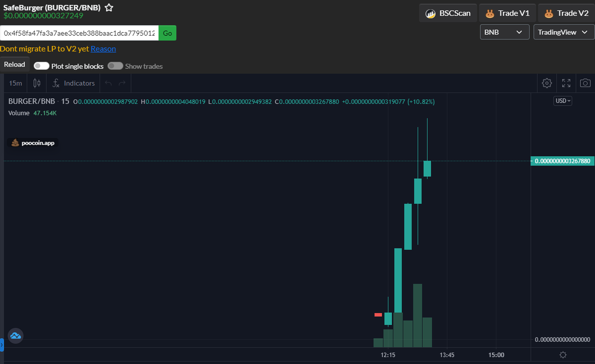Open chart settings gear
This screenshot has height=364, width=595.
click(x=547, y=83)
